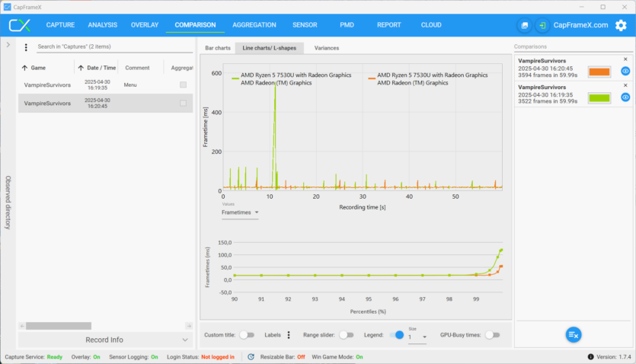Click the Sensor Logging 'On' status
The width and height of the screenshot is (636, 364).
(x=155, y=356)
